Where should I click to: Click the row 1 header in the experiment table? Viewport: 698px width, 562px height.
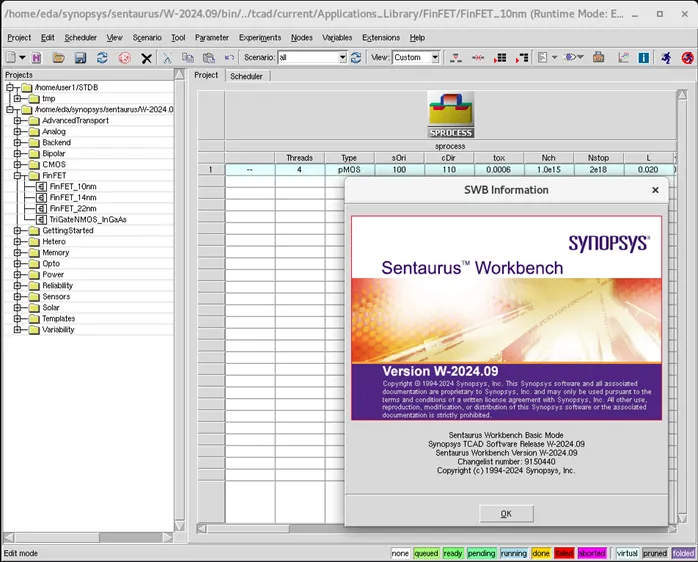pos(211,170)
